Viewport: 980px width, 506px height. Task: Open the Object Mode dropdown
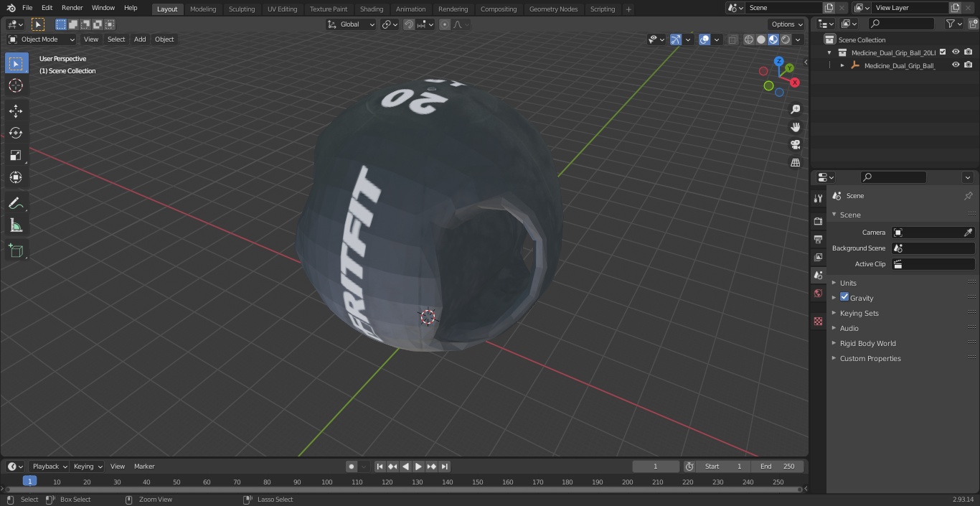41,39
